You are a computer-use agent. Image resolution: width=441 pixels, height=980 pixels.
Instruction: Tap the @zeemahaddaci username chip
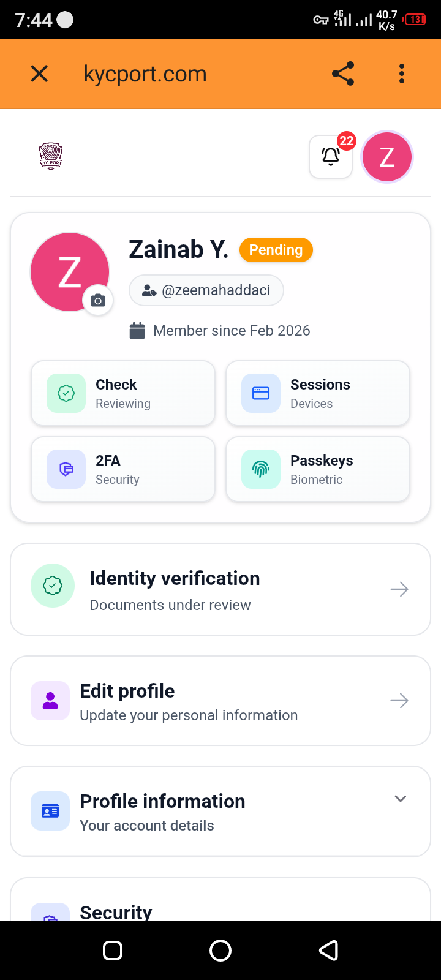(206, 290)
